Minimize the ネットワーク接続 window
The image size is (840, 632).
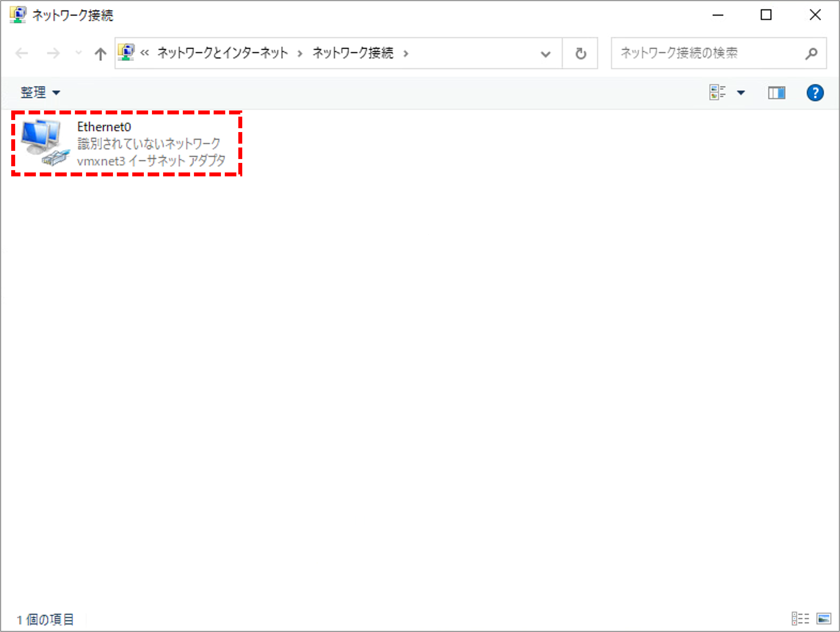click(718, 15)
